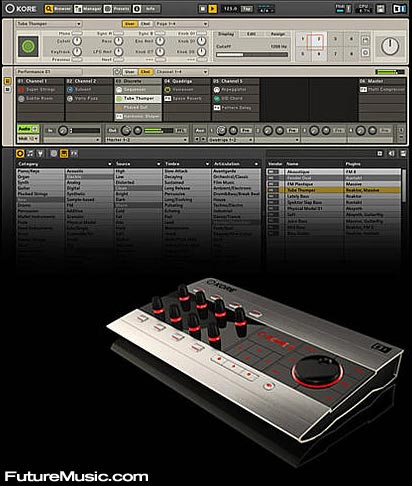Image resolution: width=412 pixels, height=486 pixels.
Task: Select the Tube Thumper result row
Action: click(333, 190)
